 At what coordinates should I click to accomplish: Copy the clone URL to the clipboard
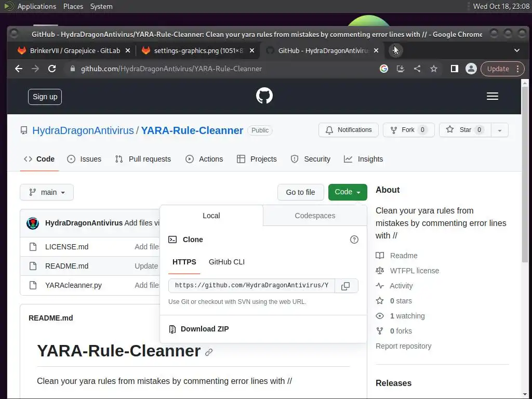click(345, 286)
